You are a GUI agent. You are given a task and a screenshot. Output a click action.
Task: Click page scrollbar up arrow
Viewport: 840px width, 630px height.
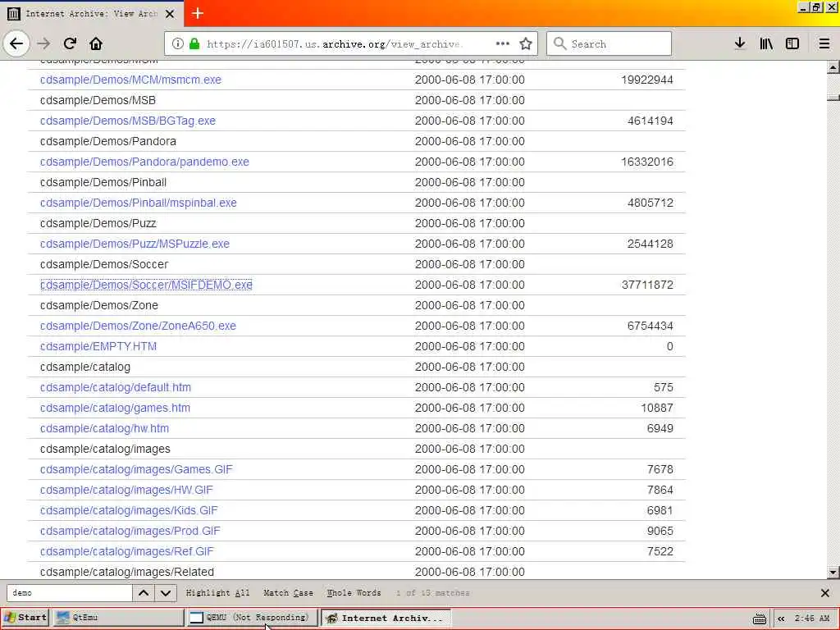(x=833, y=67)
